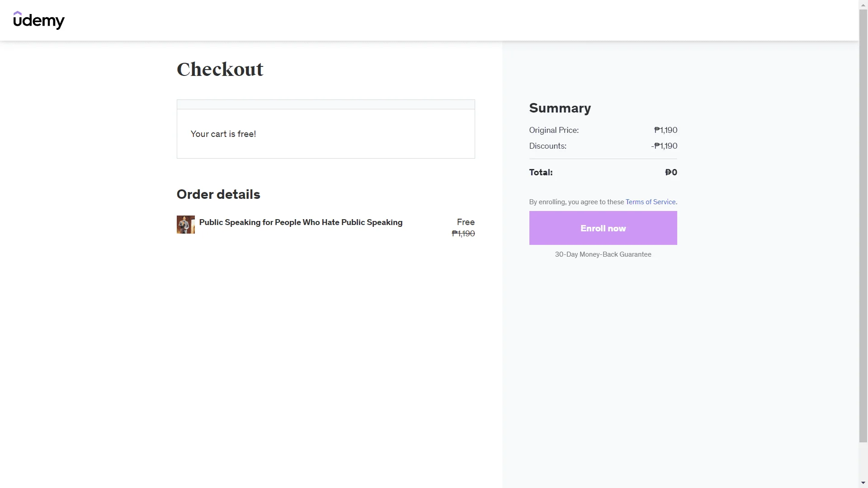Click the vertical scrollbar thumb
868x488 pixels.
[x=863, y=226]
